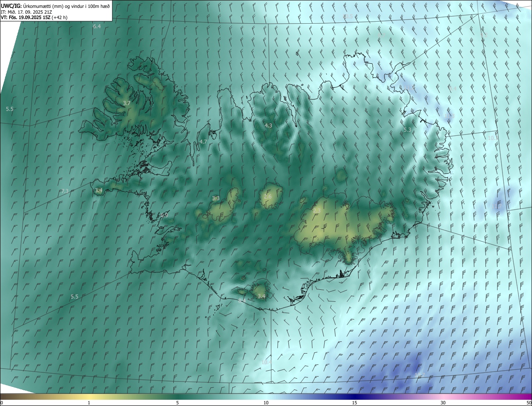532x406 pixels.
Task: Click the 0 label on the color scale
Action: click(x=2, y=403)
